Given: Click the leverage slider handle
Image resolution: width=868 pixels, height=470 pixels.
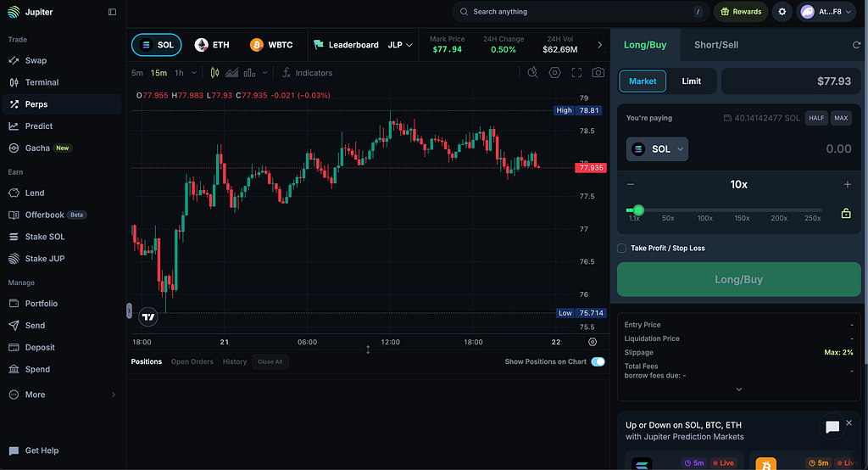Looking at the screenshot, I should coord(638,210).
